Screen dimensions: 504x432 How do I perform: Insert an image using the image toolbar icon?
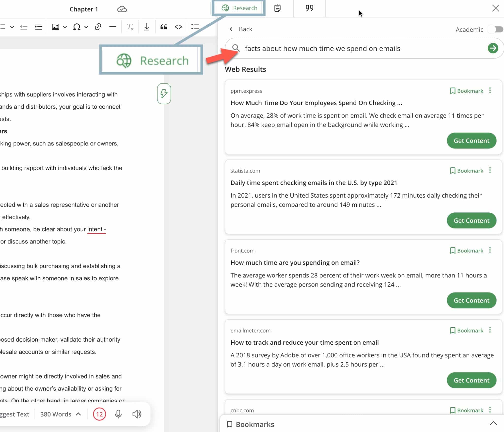pyautogui.click(x=56, y=27)
